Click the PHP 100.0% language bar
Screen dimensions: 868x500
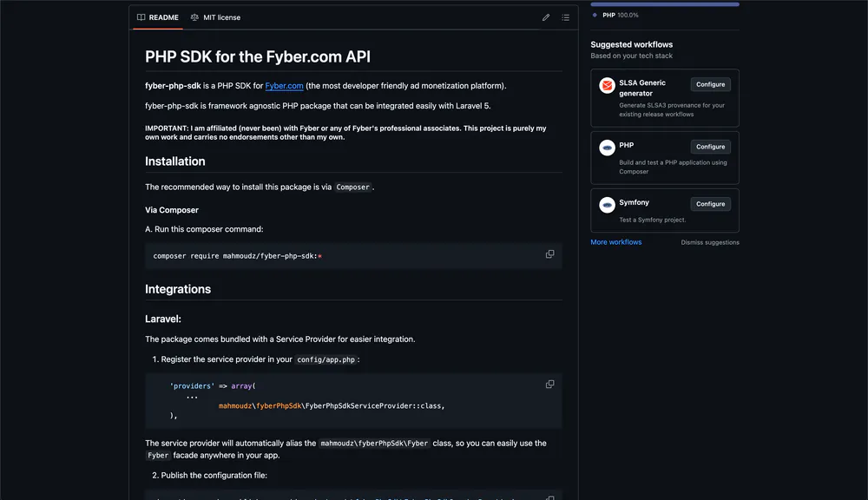coord(664,3)
